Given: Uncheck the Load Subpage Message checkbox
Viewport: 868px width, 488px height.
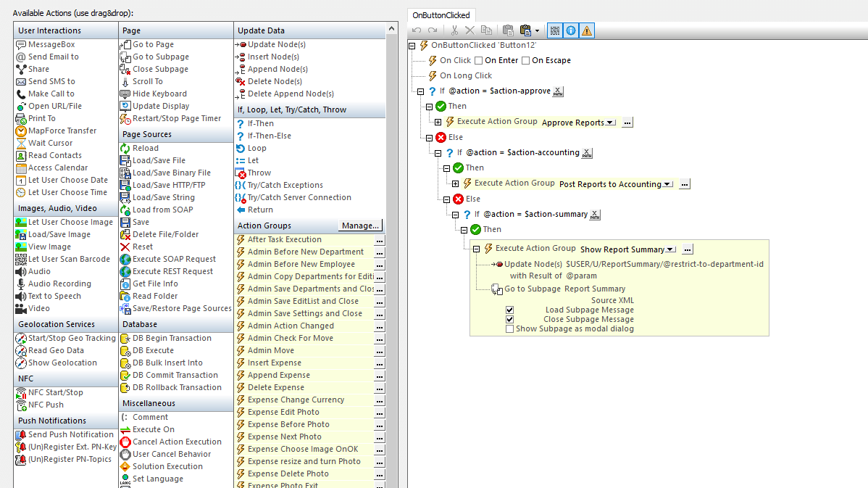Looking at the screenshot, I should [x=510, y=310].
